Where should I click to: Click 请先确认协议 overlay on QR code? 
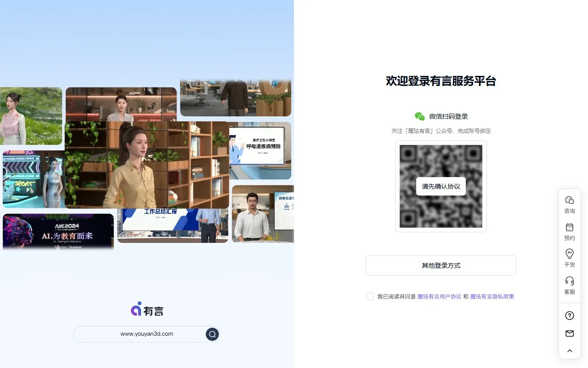tap(441, 186)
